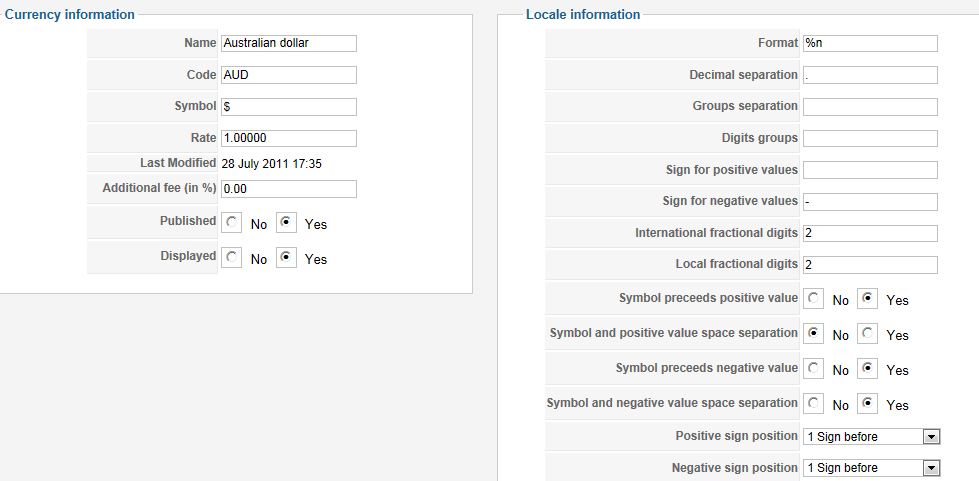The width and height of the screenshot is (979, 481).
Task: Click the Groups separation input
Action: point(869,106)
